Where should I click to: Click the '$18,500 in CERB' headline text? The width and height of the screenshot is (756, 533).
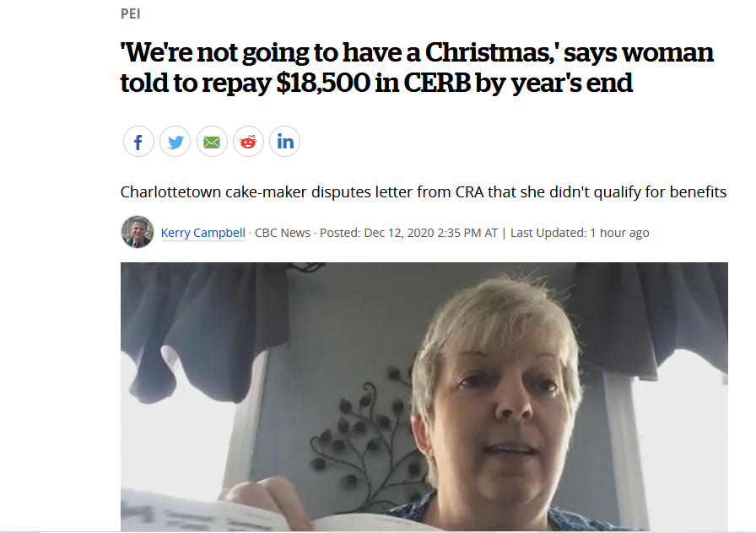(x=373, y=83)
